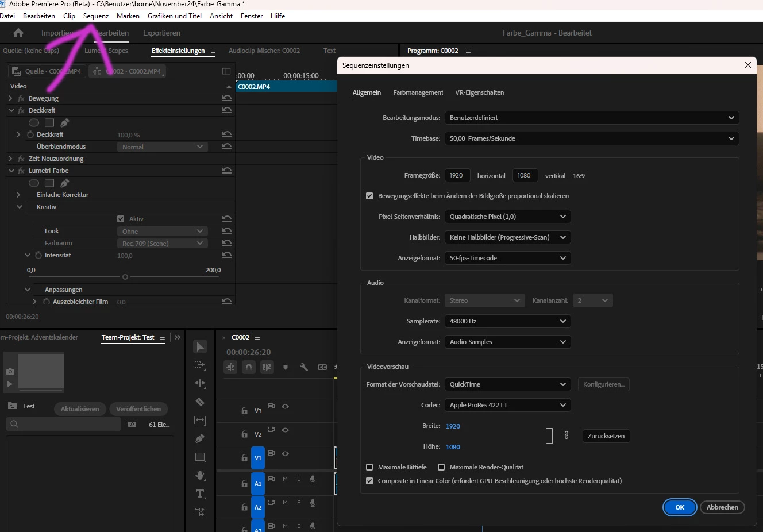The image size is (763, 532).
Task: Select the Track Select Forward tool
Action: coord(200,365)
